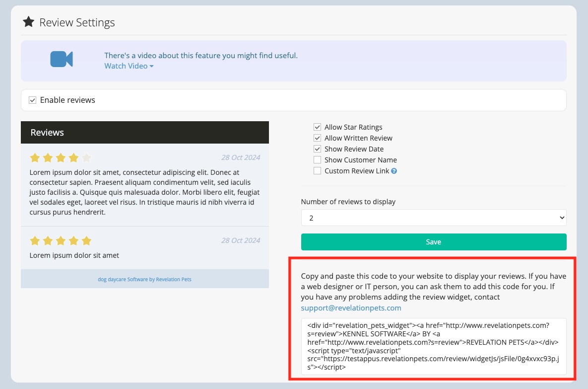Click the 'Review Settings' heading text

point(77,22)
